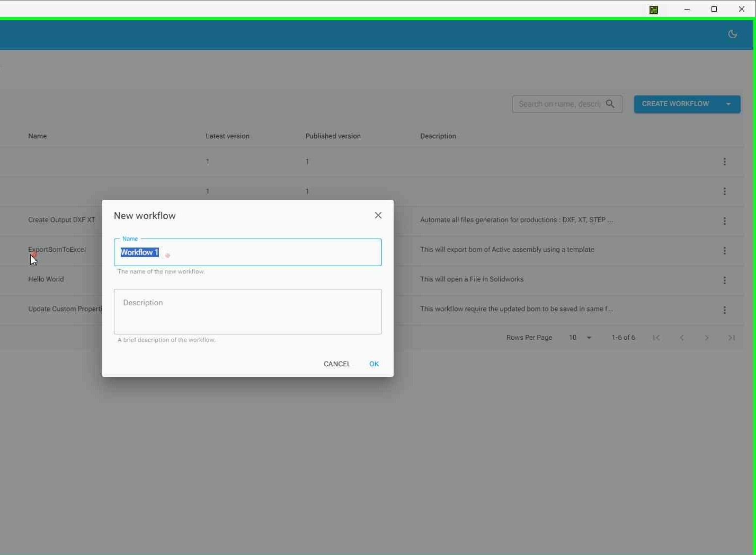756x555 pixels.
Task: Click OK to create the workflow
Action: (x=374, y=364)
